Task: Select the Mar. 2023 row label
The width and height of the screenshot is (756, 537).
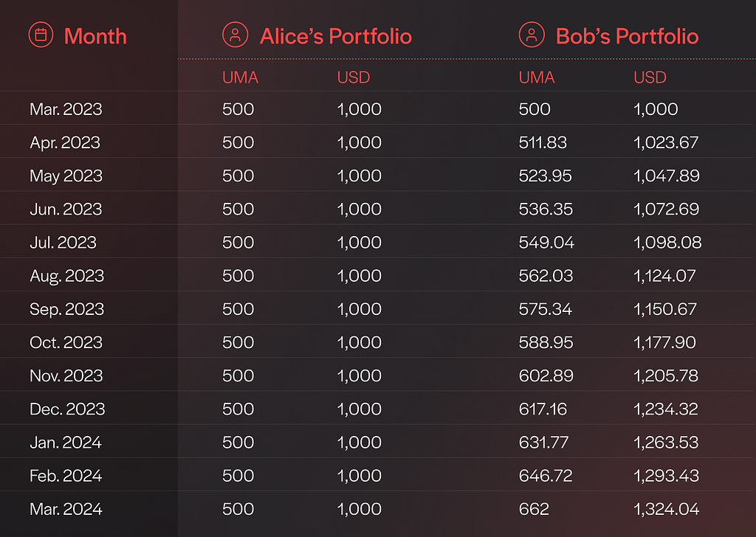Action: [x=66, y=109]
